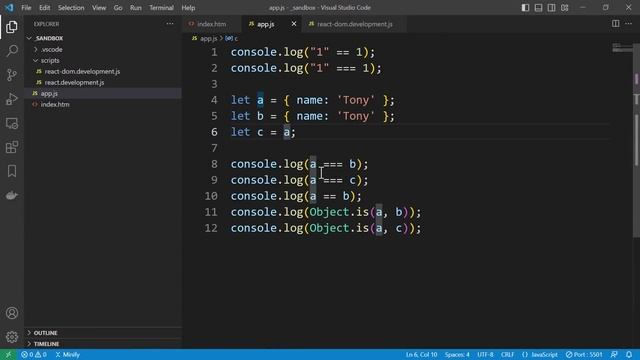The height and width of the screenshot is (360, 640).
Task: Open the notifications bell icon
Action: click(629, 354)
